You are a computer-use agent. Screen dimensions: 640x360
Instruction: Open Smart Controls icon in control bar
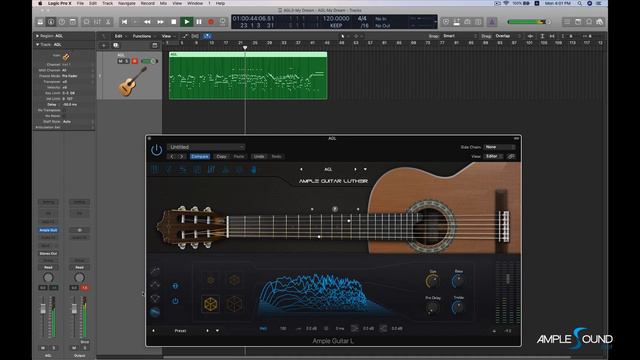coord(87,22)
